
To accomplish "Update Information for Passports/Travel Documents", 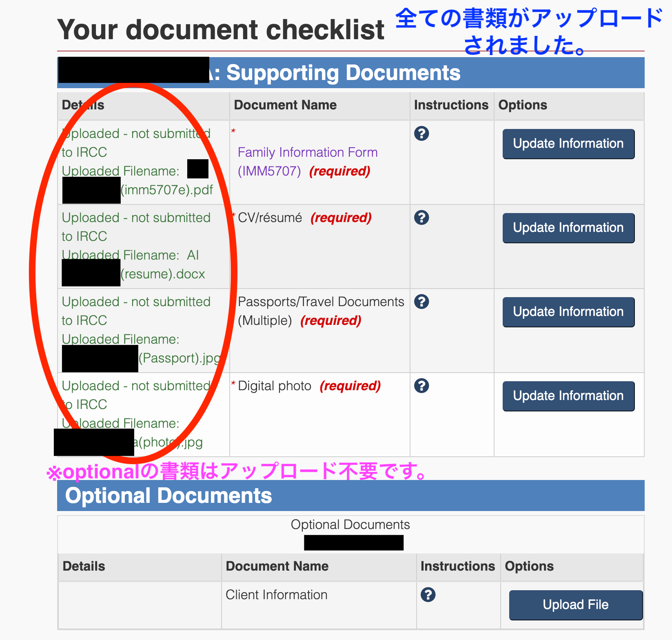I will 568,312.
